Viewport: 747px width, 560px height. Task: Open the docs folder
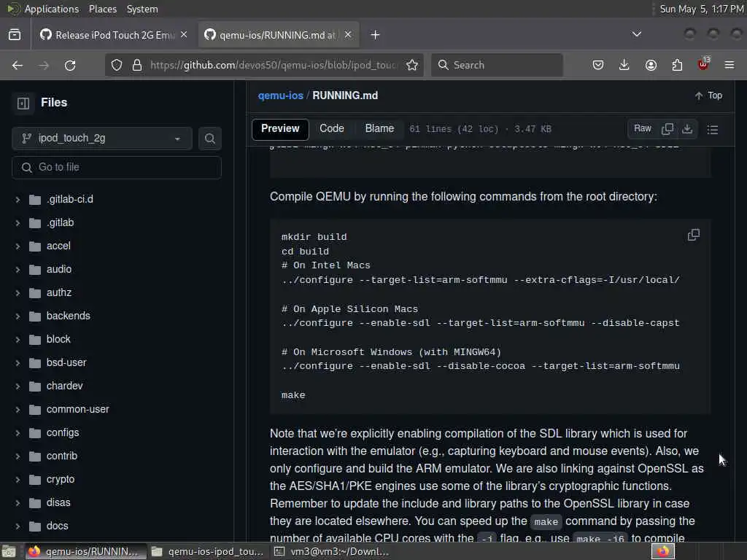click(57, 526)
